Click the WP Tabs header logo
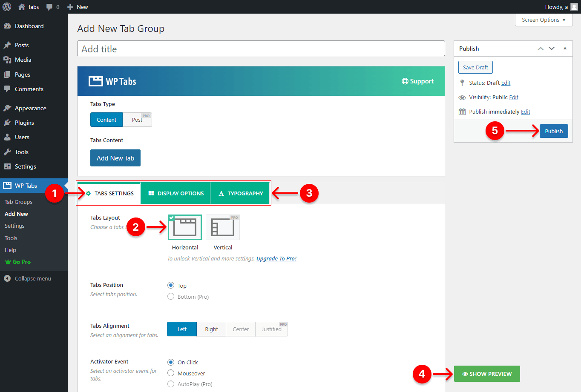The image size is (581, 392). pyautogui.click(x=112, y=81)
